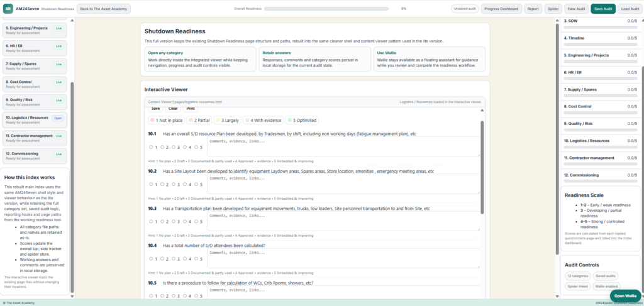Click the '1 Not in place' legend swatch
Screen dimensions: 644x306
(x=166, y=120)
